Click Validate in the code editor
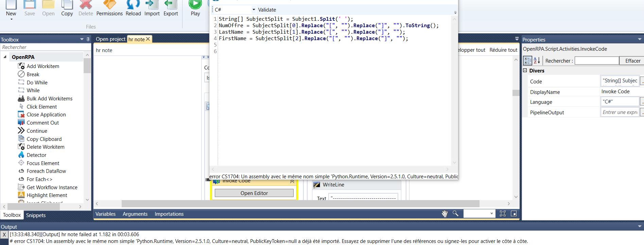 coord(267,10)
